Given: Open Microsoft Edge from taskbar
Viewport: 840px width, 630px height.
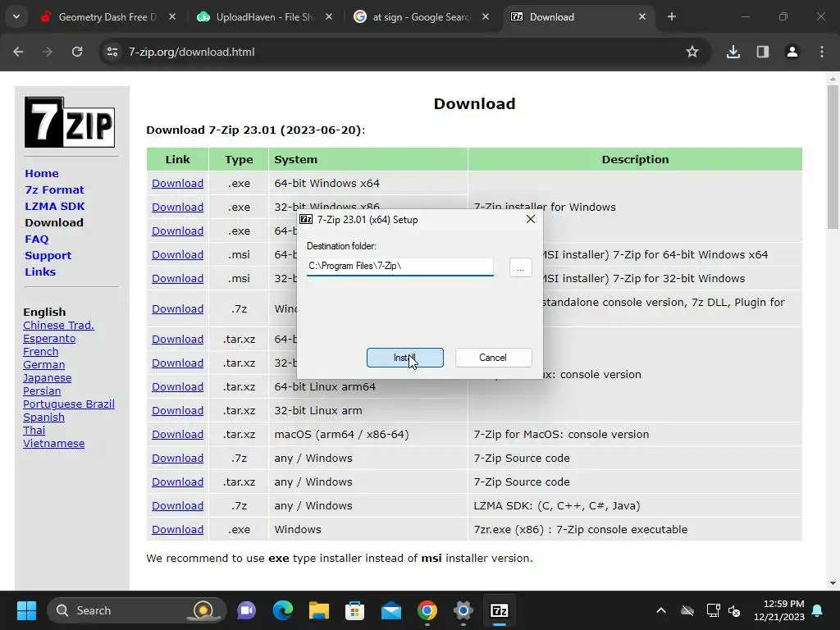Looking at the screenshot, I should point(283,610).
